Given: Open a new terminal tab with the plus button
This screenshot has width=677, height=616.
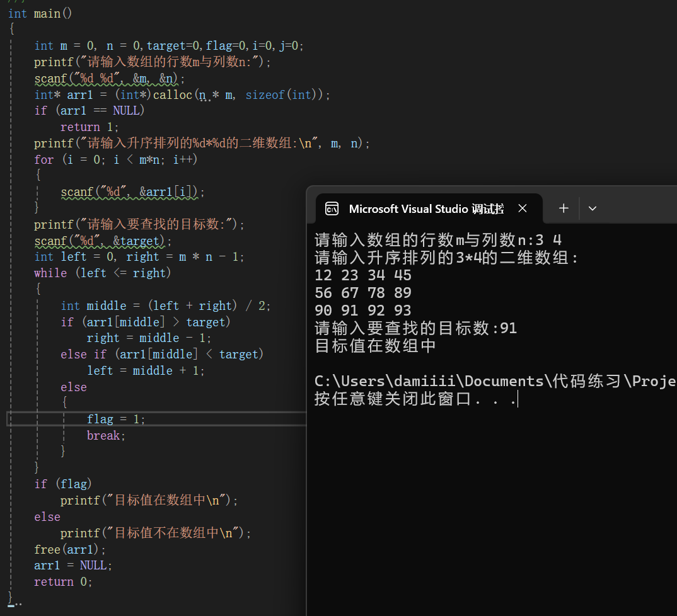Looking at the screenshot, I should click(563, 208).
